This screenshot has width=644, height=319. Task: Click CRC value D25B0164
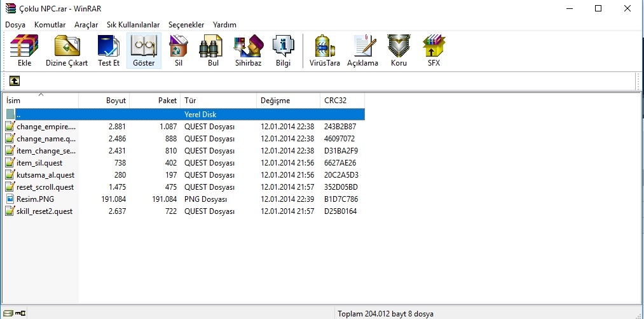(x=341, y=211)
